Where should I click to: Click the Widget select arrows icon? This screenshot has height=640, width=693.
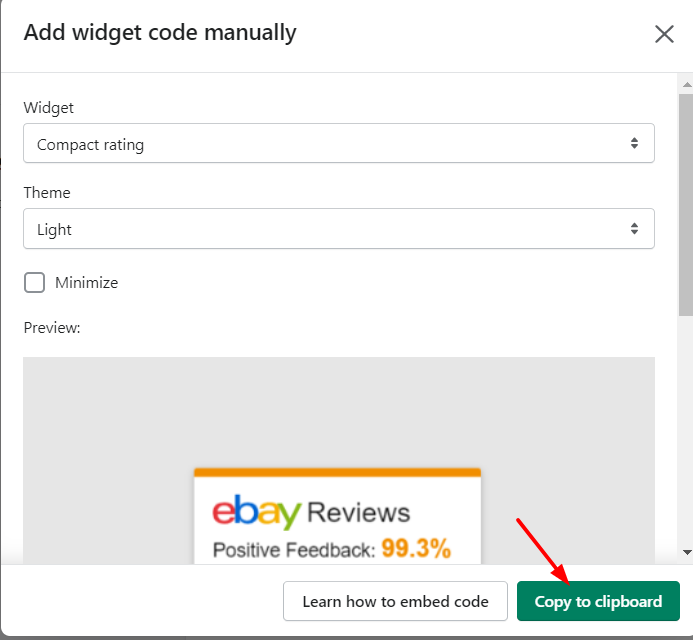(634, 143)
